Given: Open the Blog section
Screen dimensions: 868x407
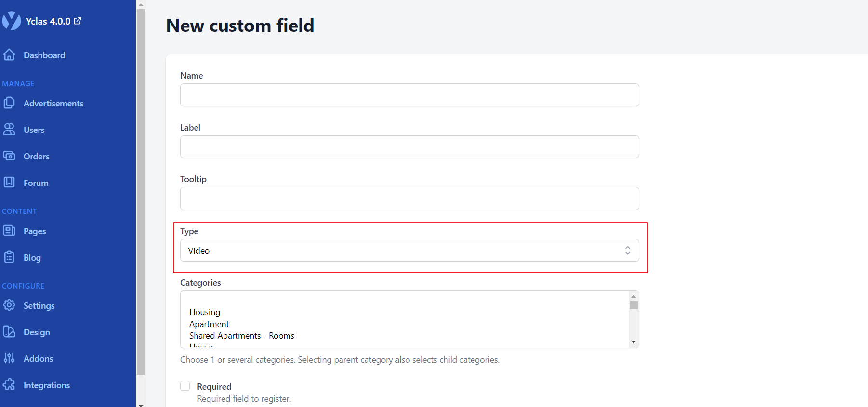Looking at the screenshot, I should 32,258.
